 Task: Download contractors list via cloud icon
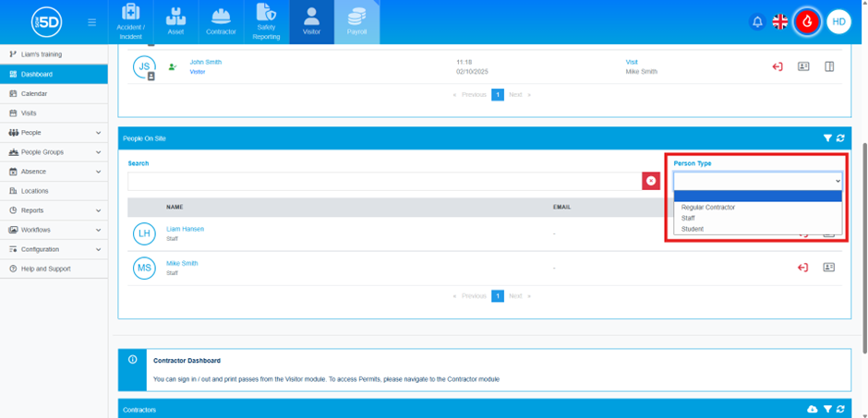point(813,409)
